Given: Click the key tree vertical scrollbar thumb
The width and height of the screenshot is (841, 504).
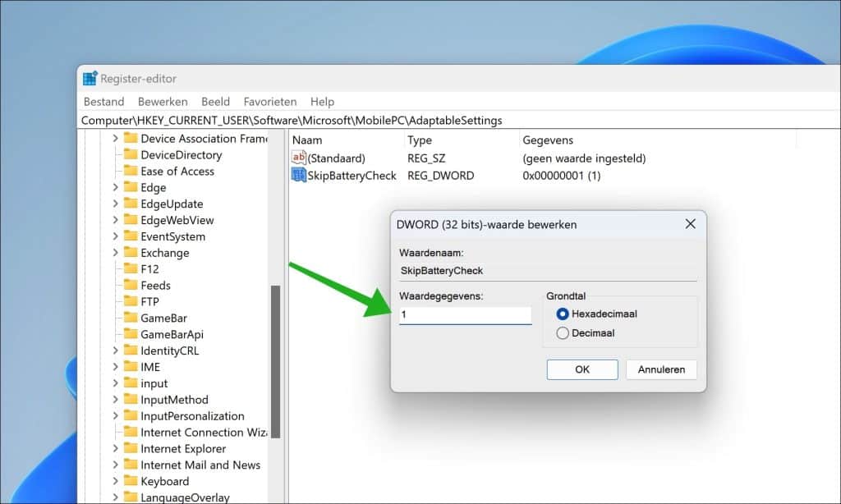Looking at the screenshot, I should tap(276, 362).
